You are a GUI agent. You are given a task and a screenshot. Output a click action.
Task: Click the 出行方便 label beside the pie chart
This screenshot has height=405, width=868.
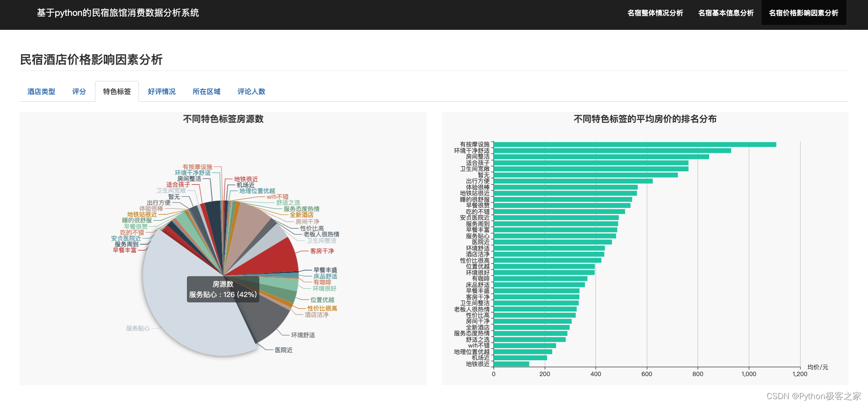click(158, 202)
